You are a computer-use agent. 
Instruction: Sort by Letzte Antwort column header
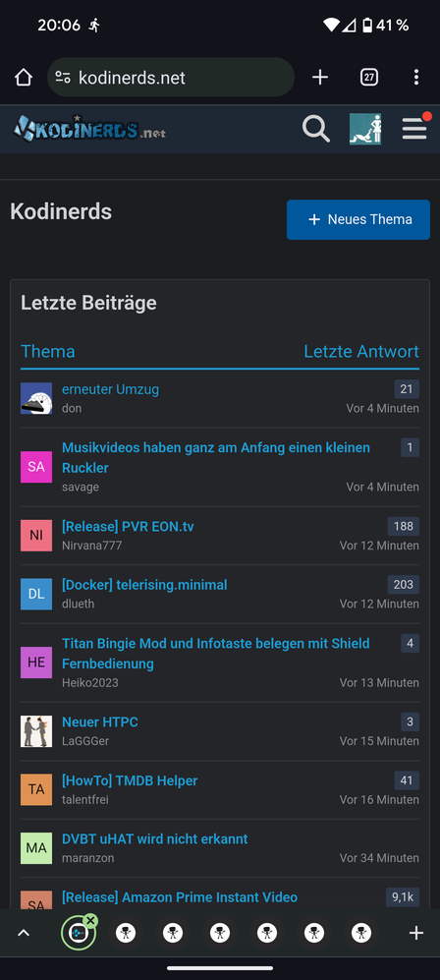(x=361, y=351)
